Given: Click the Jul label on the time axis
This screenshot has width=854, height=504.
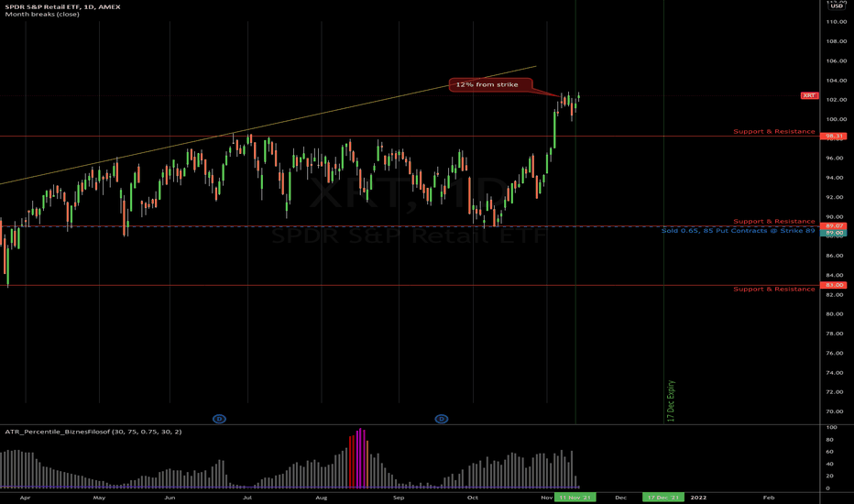Looking at the screenshot, I should (x=247, y=498).
